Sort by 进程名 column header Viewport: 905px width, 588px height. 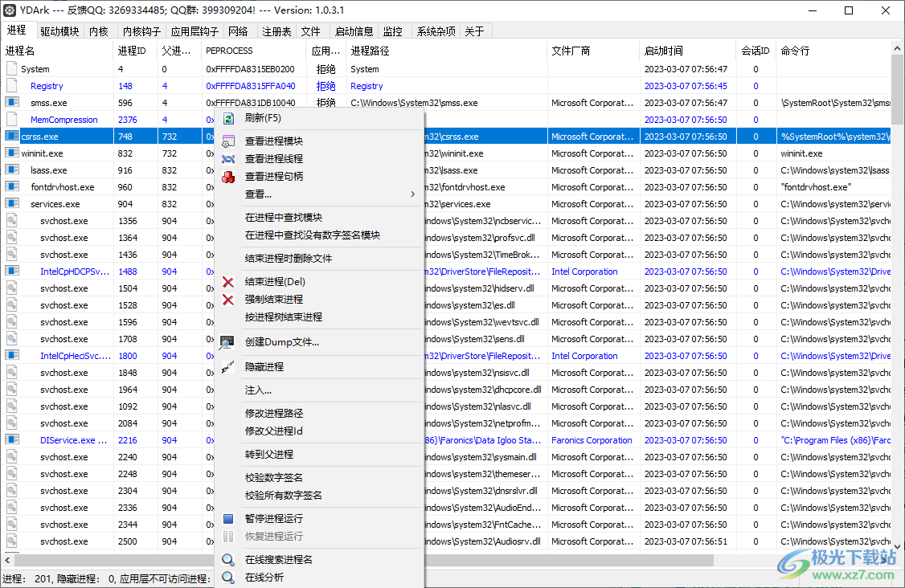pyautogui.click(x=59, y=51)
